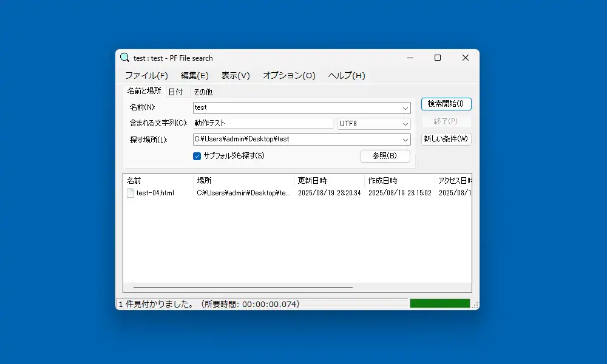Click the 参照(B) browse button
The height and width of the screenshot is (364, 607).
tap(385, 156)
